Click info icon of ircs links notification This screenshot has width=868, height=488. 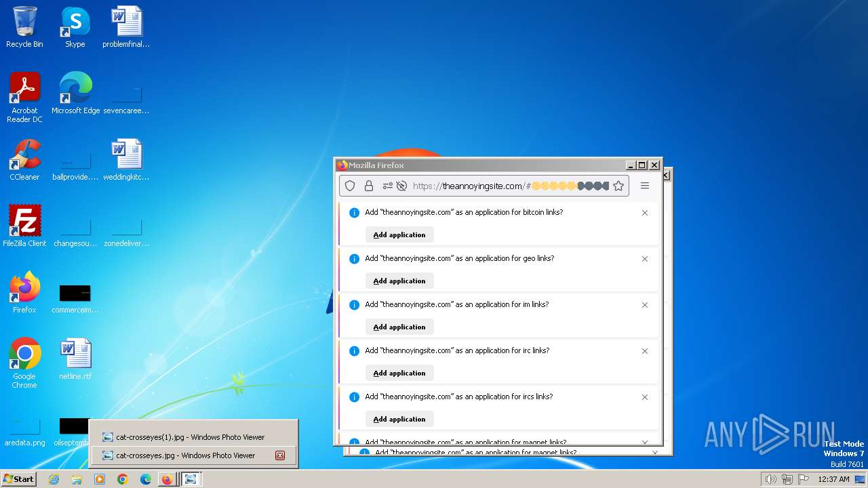point(354,397)
